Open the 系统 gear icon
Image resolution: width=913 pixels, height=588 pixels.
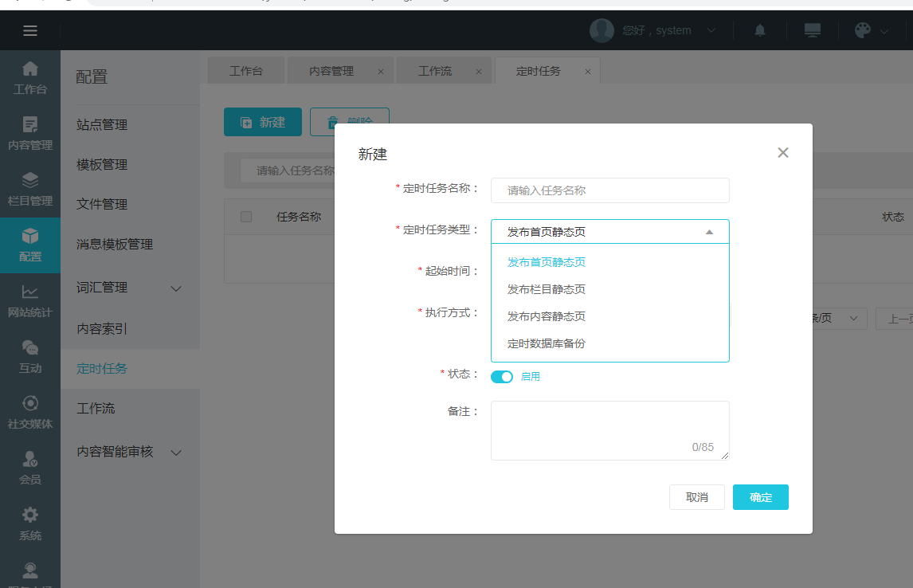tap(30, 523)
